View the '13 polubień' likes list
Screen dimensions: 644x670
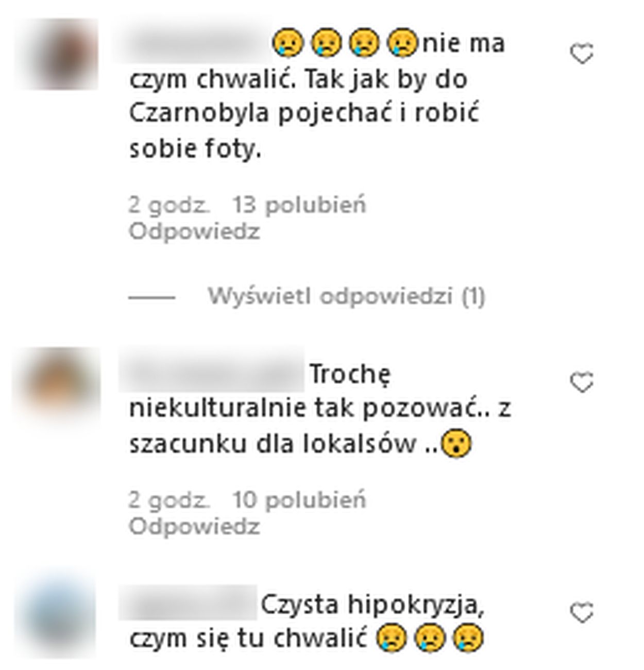[x=299, y=205]
